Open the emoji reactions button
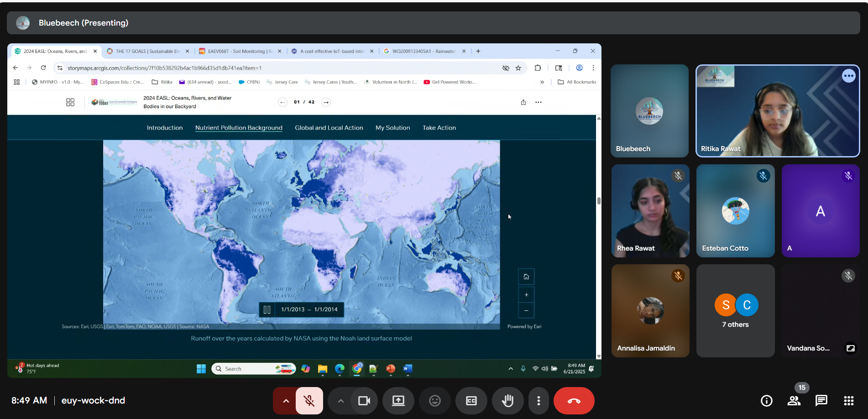 [x=435, y=401]
